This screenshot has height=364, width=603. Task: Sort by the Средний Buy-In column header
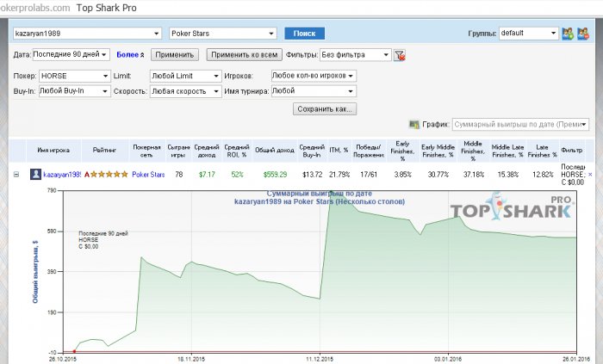pyautogui.click(x=312, y=151)
